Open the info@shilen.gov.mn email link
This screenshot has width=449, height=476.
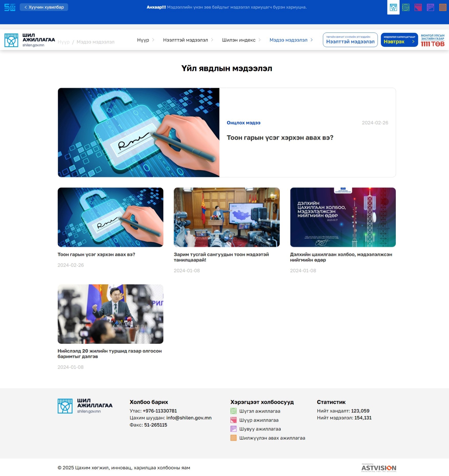click(189, 418)
